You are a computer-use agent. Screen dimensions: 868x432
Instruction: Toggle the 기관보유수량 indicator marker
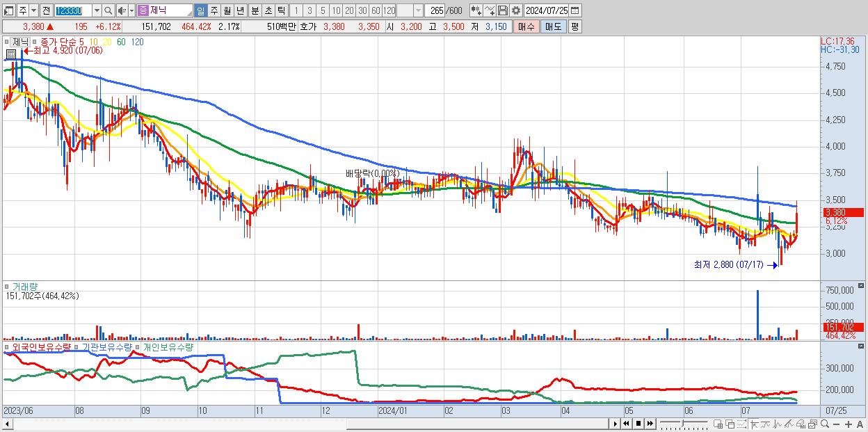point(77,346)
